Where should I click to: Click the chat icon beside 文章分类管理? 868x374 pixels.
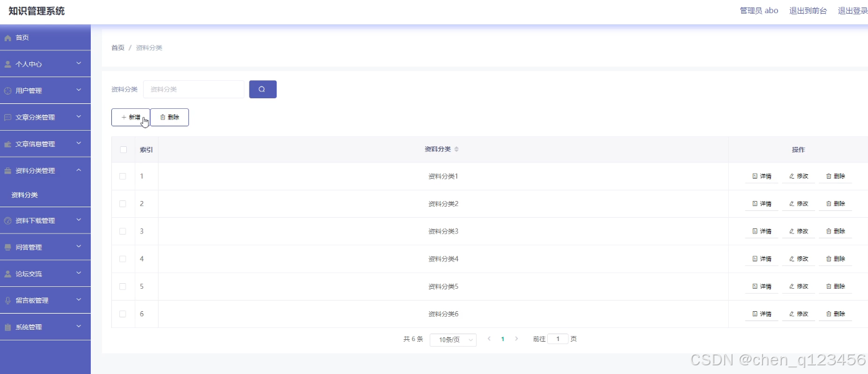click(x=7, y=118)
